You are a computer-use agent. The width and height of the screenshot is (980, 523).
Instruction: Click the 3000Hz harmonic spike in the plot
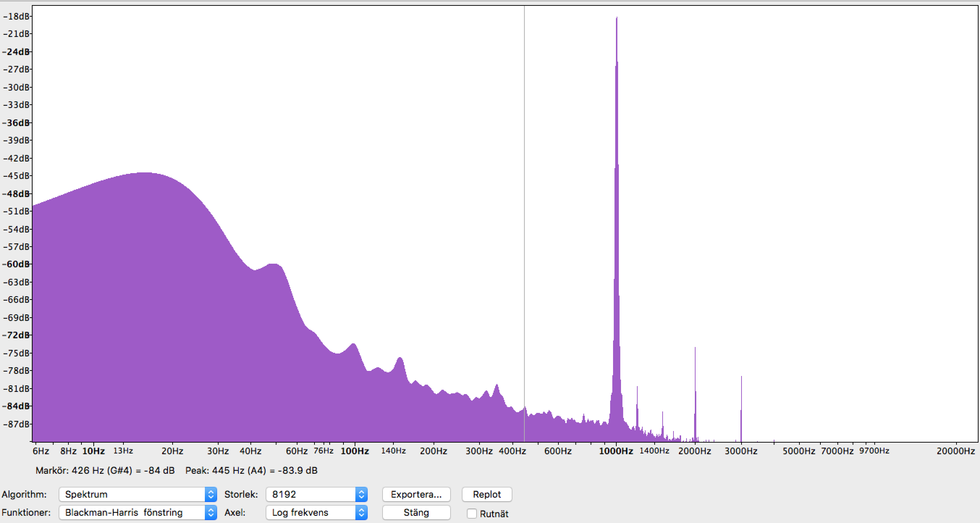point(741,409)
